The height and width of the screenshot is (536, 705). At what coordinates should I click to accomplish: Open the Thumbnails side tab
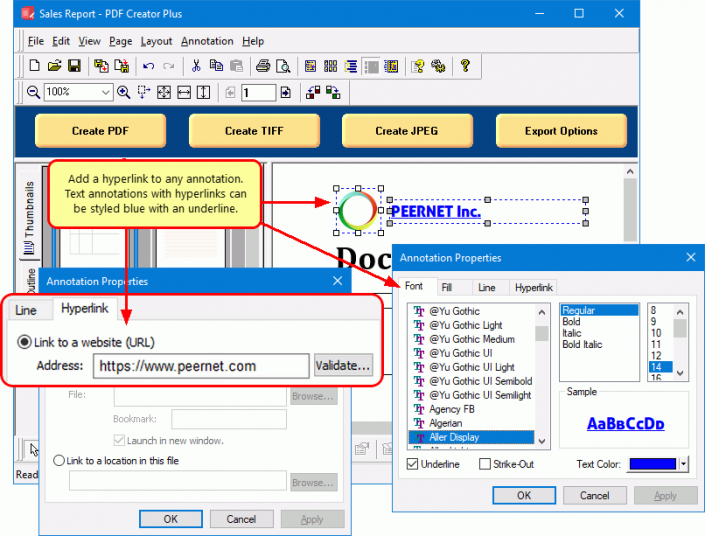(29, 218)
